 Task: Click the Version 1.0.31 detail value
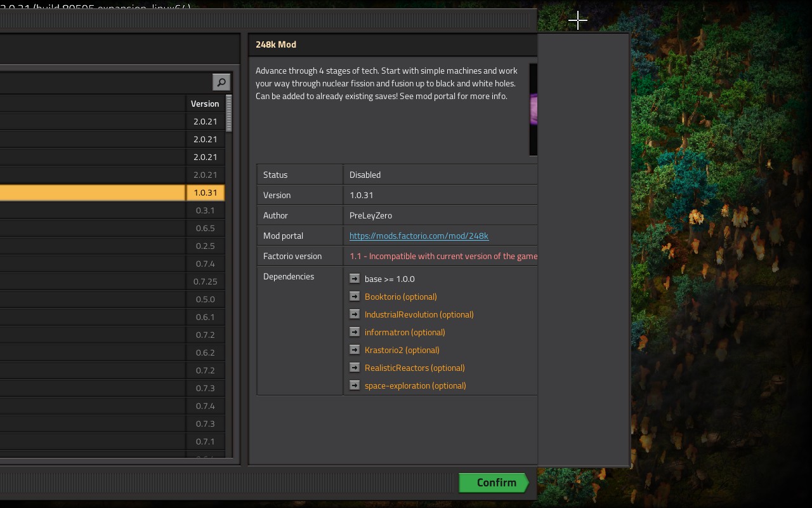(361, 195)
